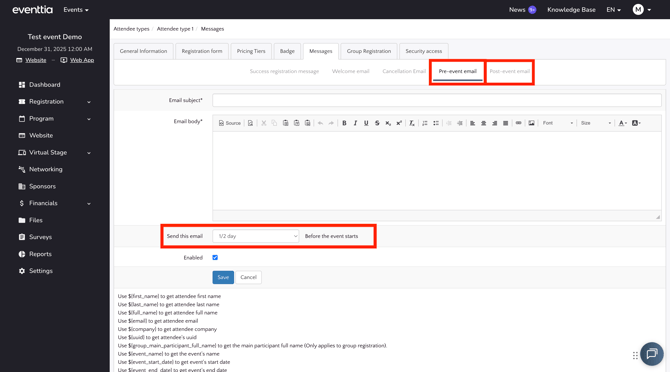
Task: Click the Templates icon next to Source
Action: tap(250, 123)
